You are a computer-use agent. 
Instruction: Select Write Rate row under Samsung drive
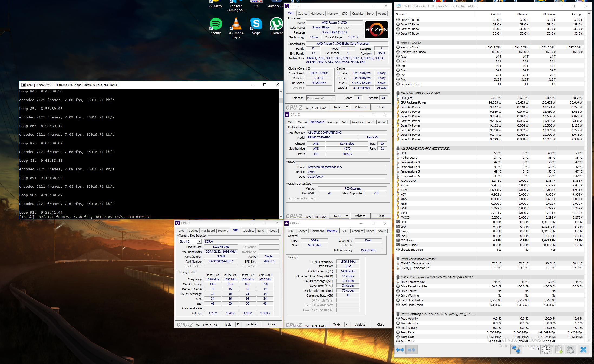(490, 337)
